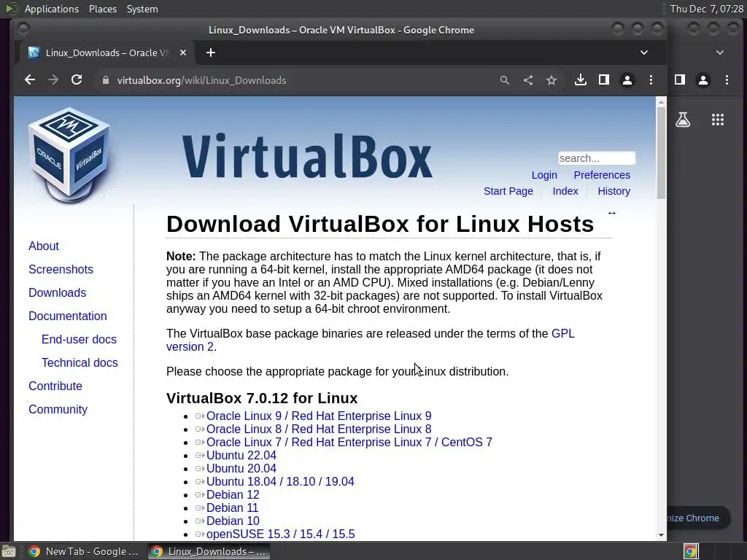
Task: Open Downloads in the sidebar
Action: 57,293
